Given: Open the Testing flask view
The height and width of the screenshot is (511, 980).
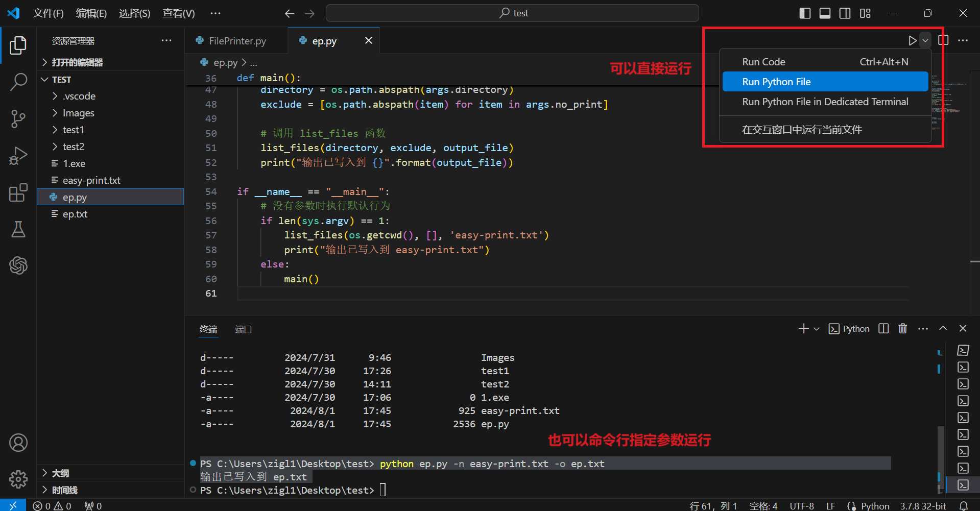Looking at the screenshot, I should tap(18, 229).
